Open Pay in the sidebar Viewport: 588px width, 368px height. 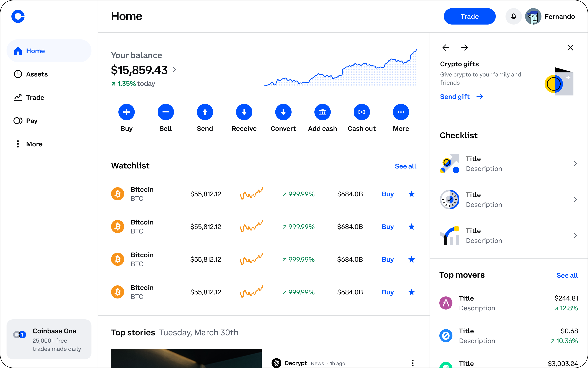[x=49, y=121]
